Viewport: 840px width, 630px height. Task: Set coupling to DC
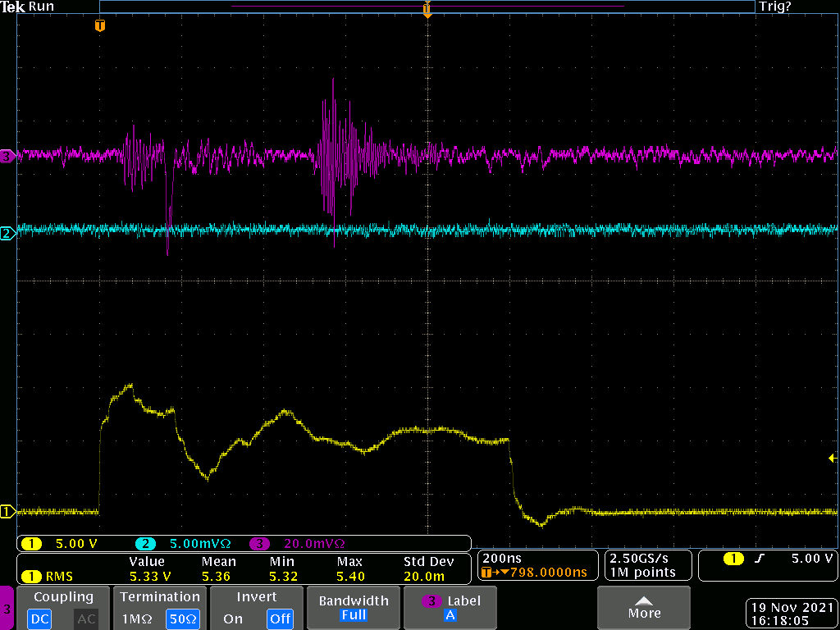pos(39,619)
